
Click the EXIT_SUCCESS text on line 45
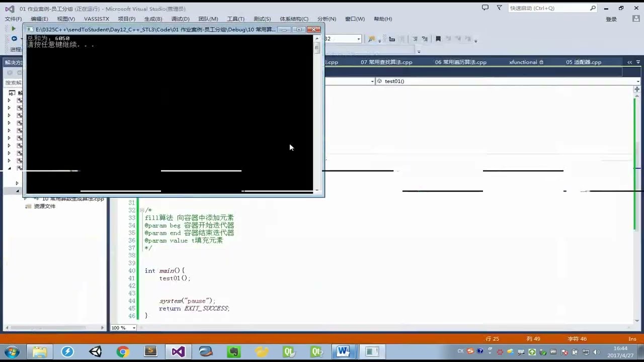pyautogui.click(x=207, y=308)
